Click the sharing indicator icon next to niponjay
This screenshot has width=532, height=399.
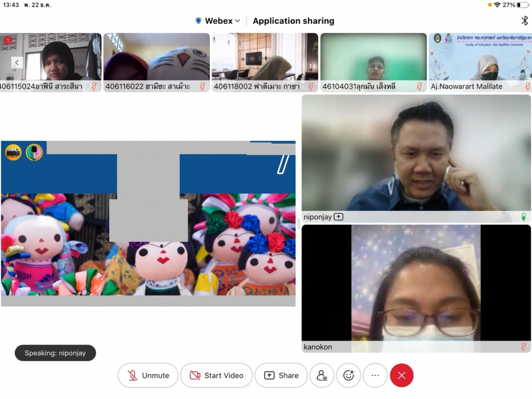pyautogui.click(x=339, y=217)
